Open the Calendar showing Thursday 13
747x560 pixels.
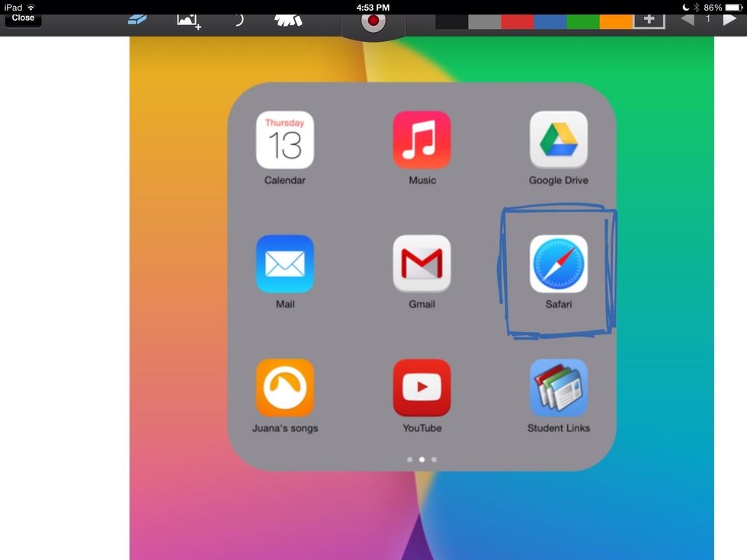click(285, 141)
